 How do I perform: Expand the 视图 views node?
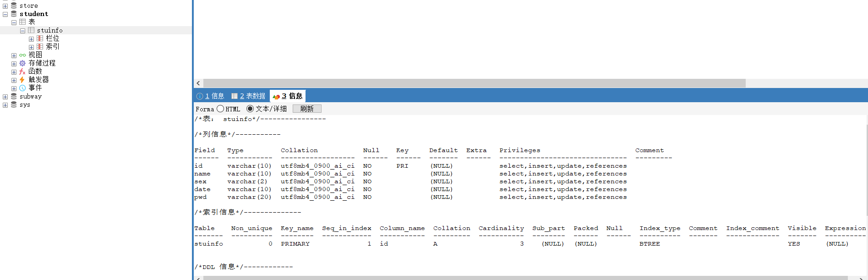tap(14, 55)
